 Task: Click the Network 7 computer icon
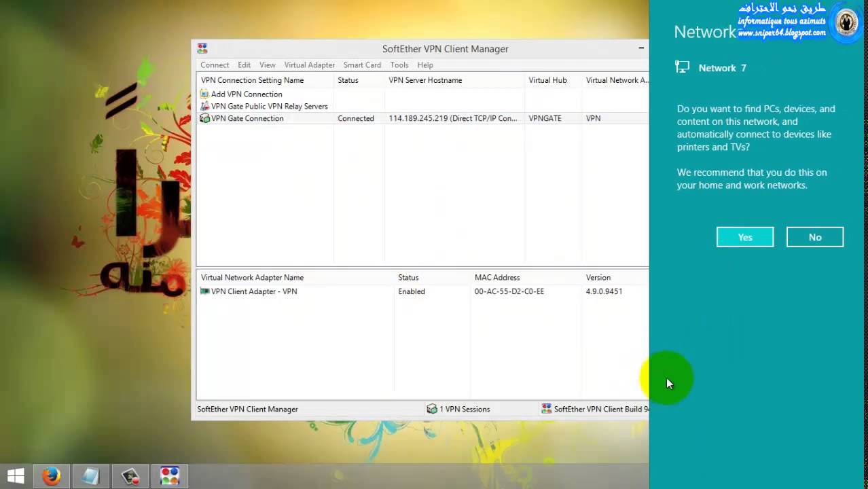pyautogui.click(x=682, y=67)
